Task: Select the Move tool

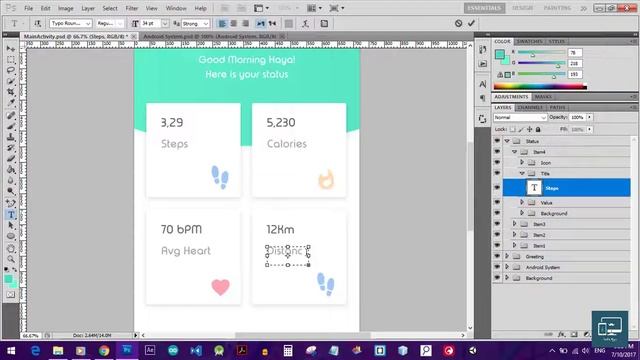Action: pyautogui.click(x=11, y=49)
